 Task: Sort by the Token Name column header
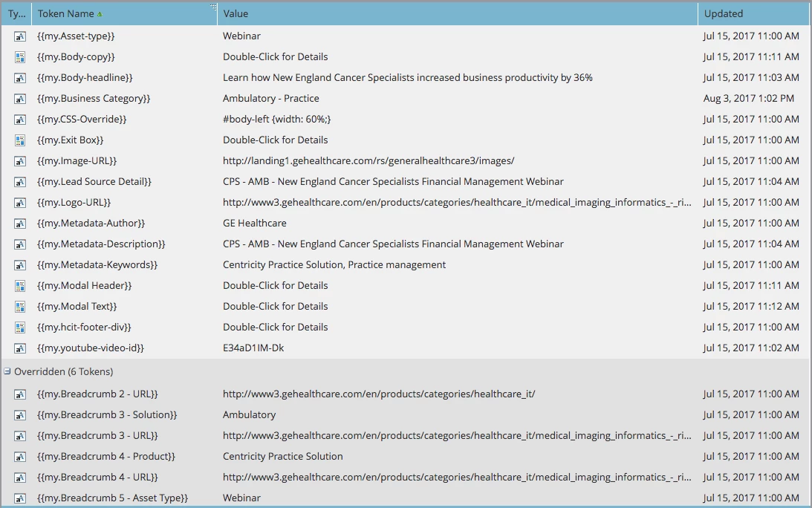tap(124, 13)
